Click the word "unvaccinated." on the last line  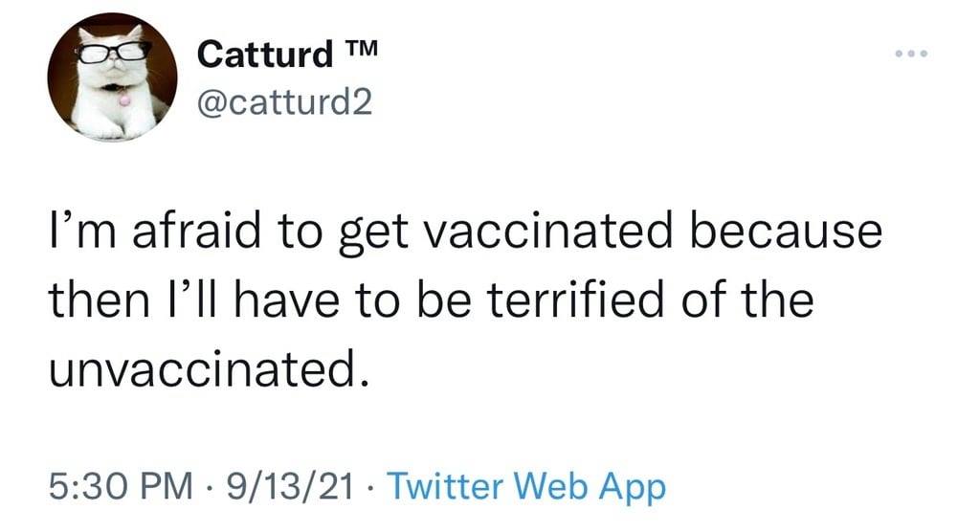[x=209, y=366]
